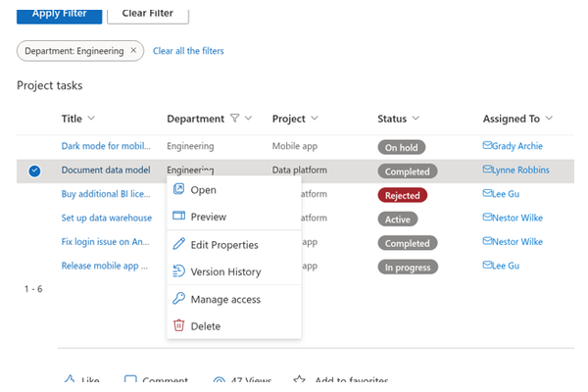Open the Status column dropdown
588x392 pixels.
point(416,119)
